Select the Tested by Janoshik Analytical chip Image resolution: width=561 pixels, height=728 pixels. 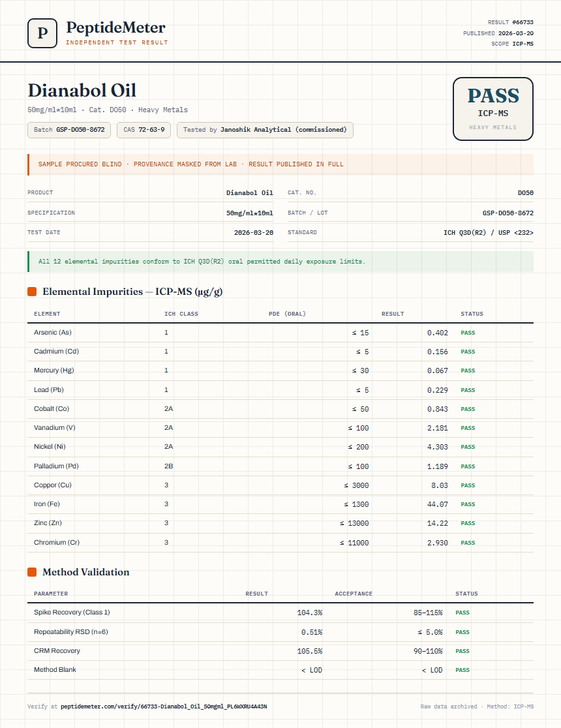click(265, 130)
